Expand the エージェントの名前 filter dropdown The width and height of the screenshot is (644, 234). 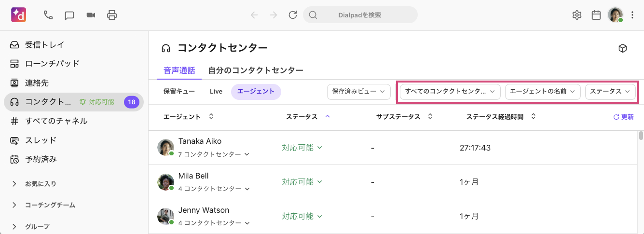point(542,91)
